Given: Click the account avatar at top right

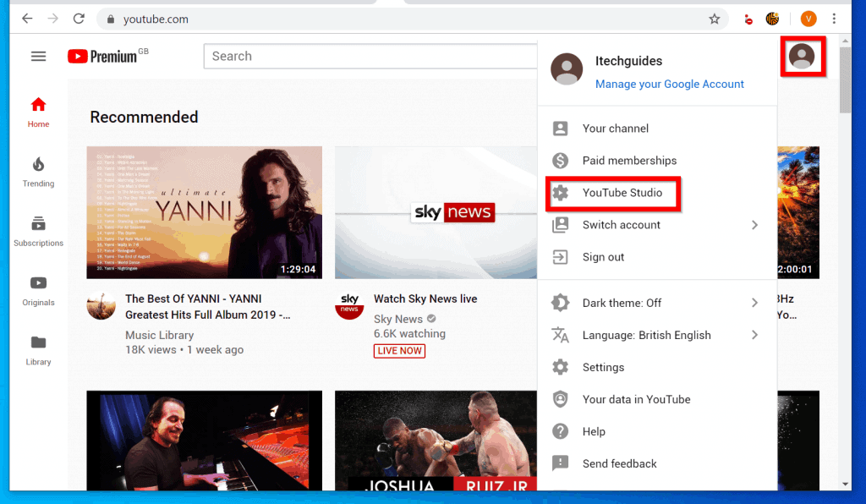Looking at the screenshot, I should click(802, 57).
